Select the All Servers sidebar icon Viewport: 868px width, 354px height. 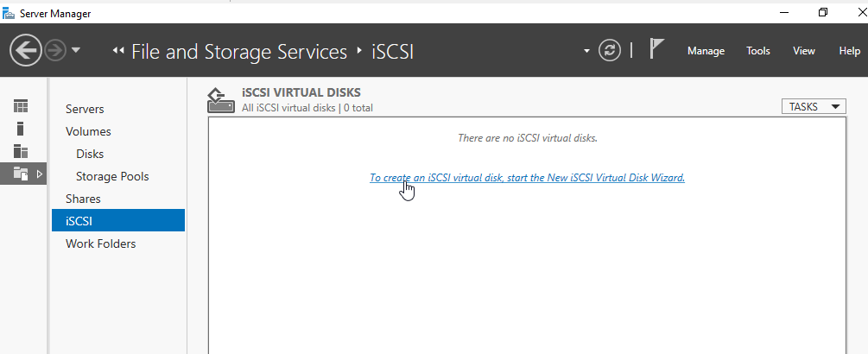coord(21,151)
